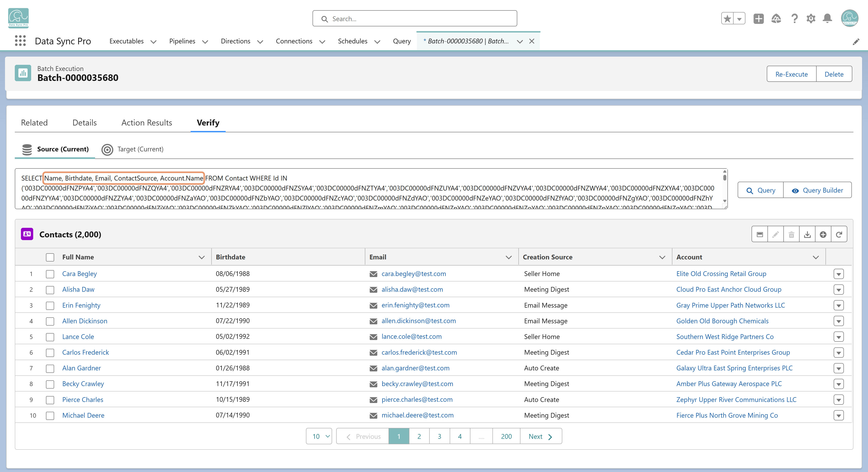Open the App Launcher grid icon
The height and width of the screenshot is (472, 868).
pos(20,41)
